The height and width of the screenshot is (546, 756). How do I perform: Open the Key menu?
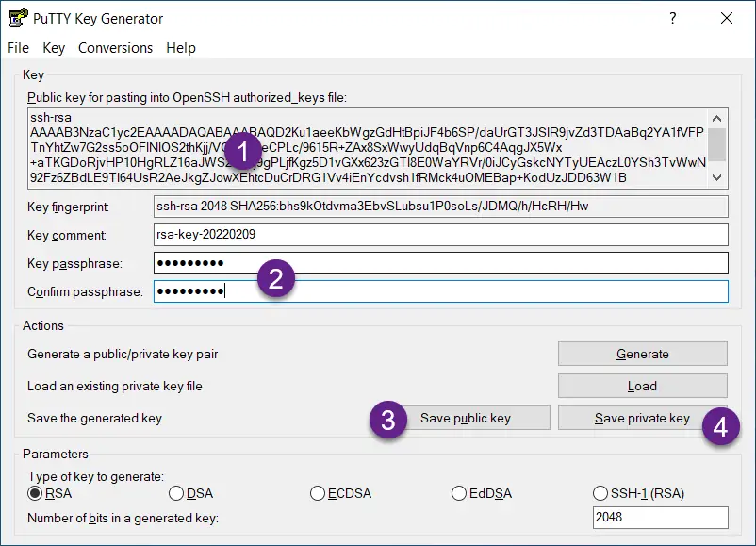[54, 48]
